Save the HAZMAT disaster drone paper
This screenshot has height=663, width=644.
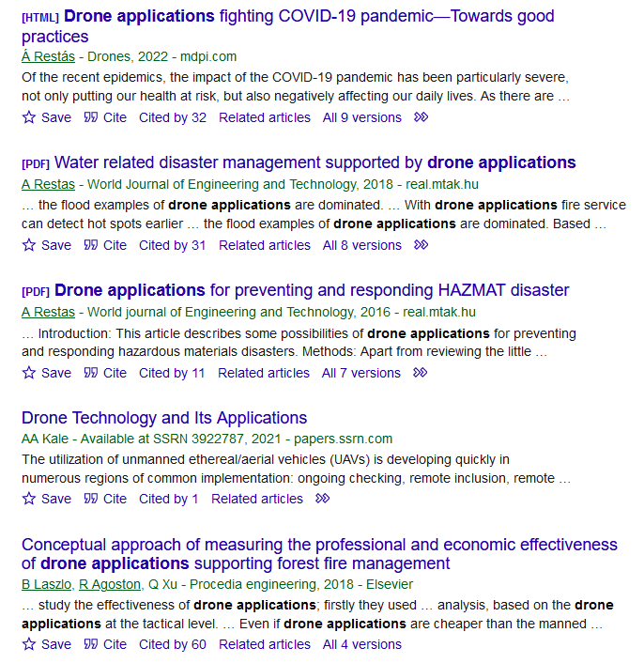pyautogui.click(x=46, y=373)
